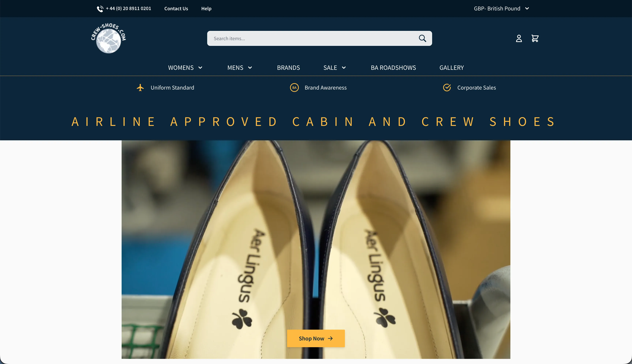Click the search magnifier icon
The height and width of the screenshot is (364, 632).
coord(422,38)
